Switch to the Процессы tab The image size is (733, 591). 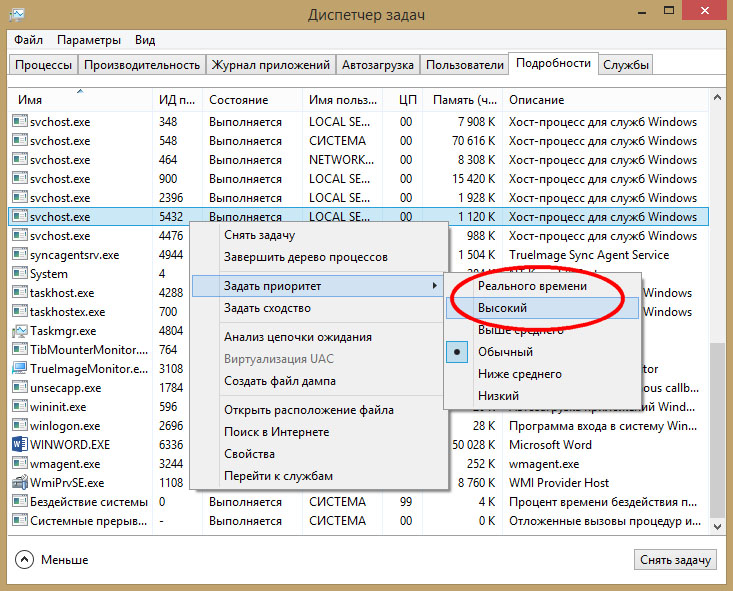43,65
